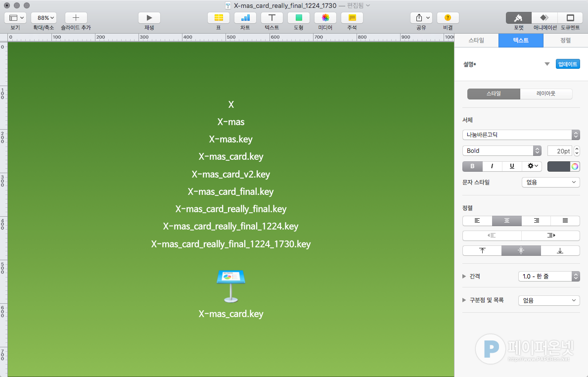The height and width of the screenshot is (377, 588).
Task: Insert a table using the 표 toolbar icon
Action: (x=218, y=19)
